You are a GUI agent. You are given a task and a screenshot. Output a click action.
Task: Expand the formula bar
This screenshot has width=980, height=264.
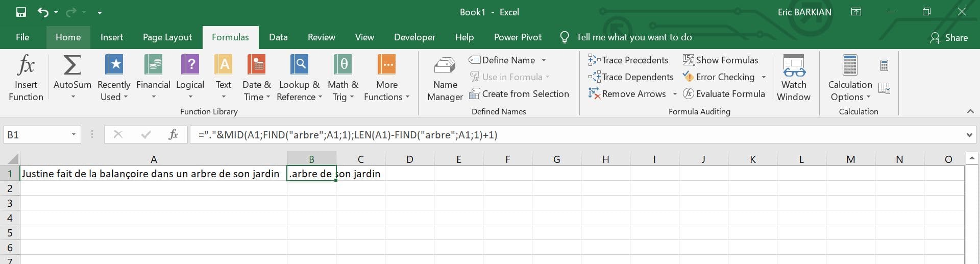pyautogui.click(x=969, y=135)
